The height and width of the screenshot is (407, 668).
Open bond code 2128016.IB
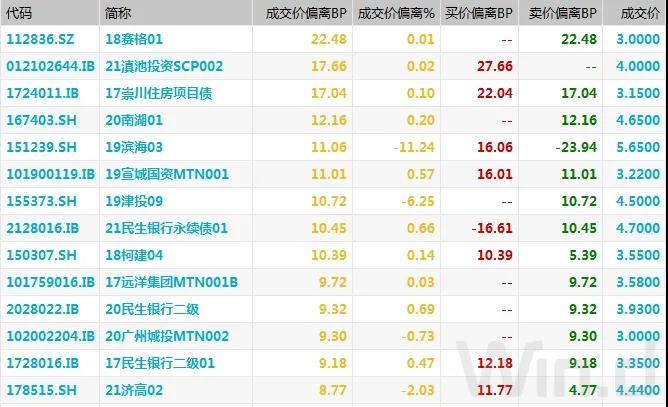point(43,228)
